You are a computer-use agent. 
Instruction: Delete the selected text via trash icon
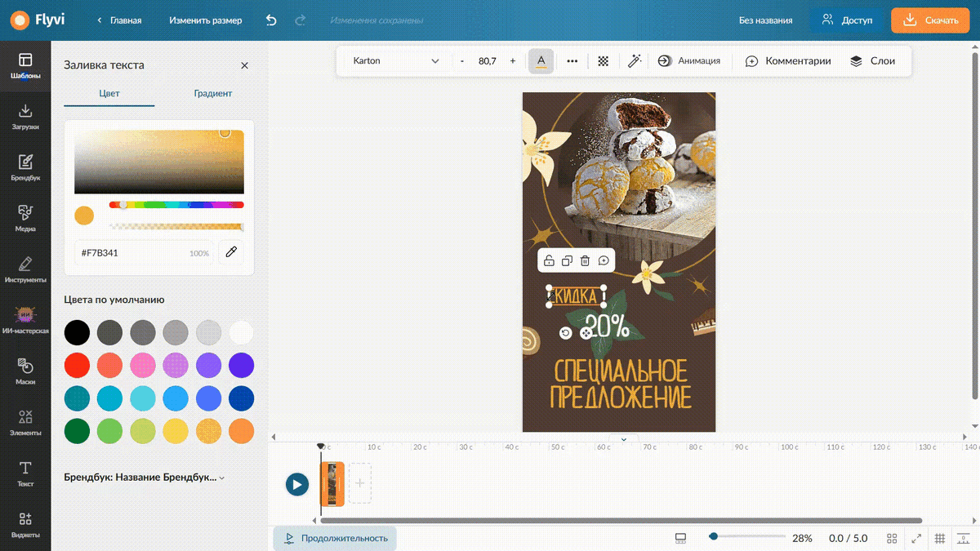click(x=585, y=261)
